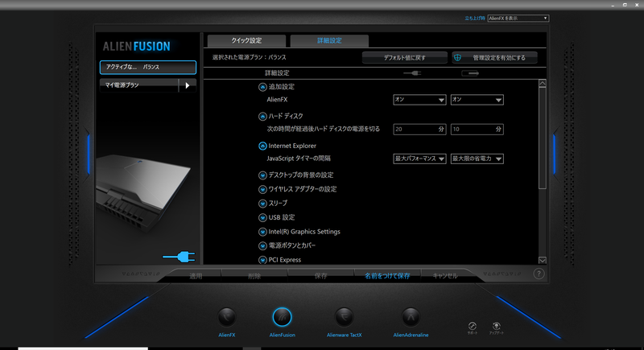This screenshot has width=644, height=350.
Task: Collapse the ハード ディスク section
Action: click(x=262, y=117)
